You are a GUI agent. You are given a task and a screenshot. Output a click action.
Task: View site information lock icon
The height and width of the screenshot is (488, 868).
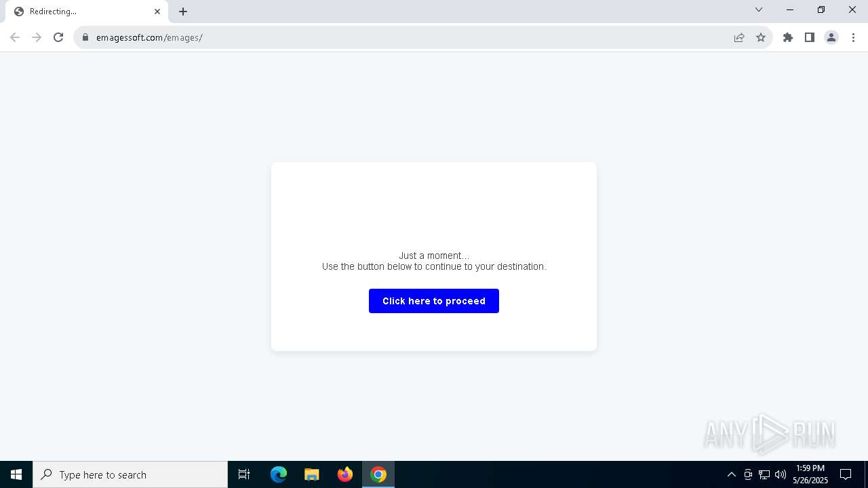coord(85,37)
